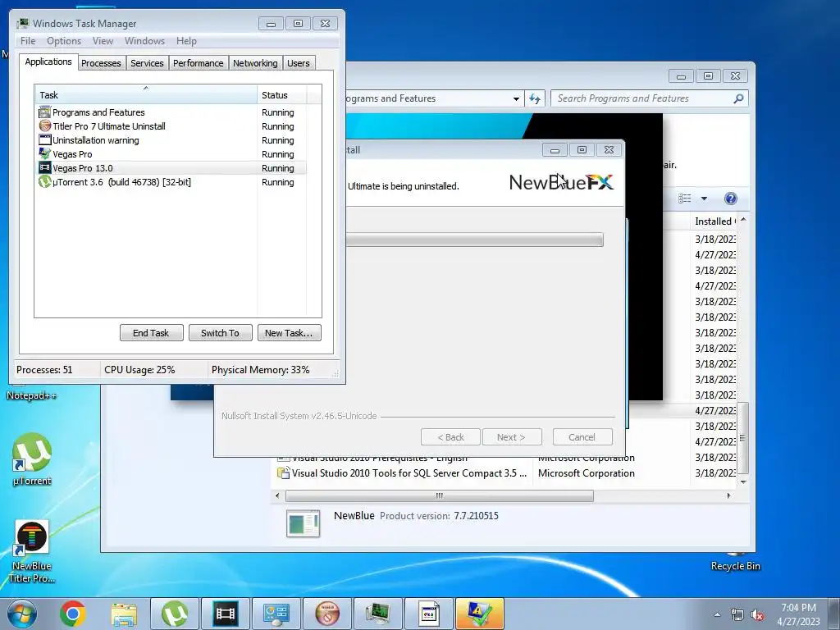
Task: Click the network tray icon
Action: 737,614
